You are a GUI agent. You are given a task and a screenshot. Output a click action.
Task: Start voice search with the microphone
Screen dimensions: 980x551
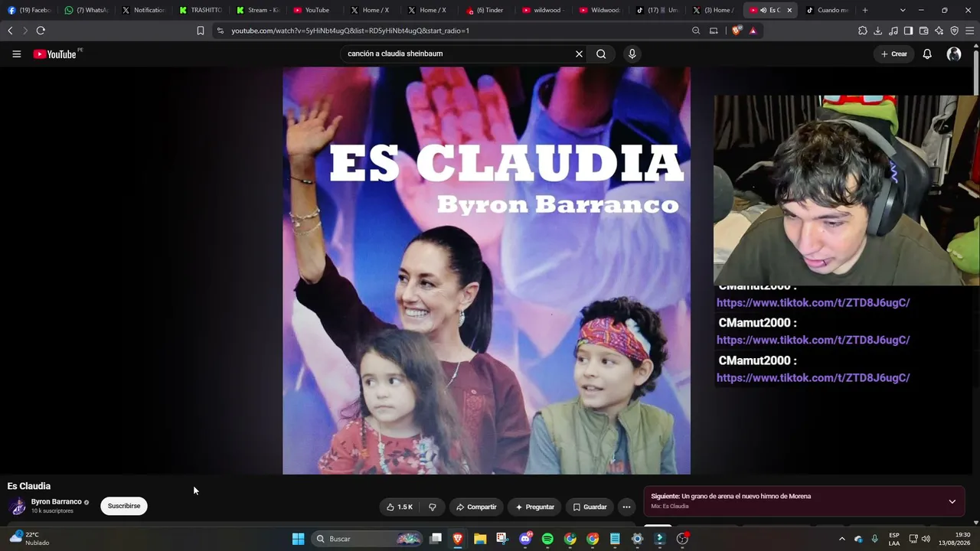(632, 54)
